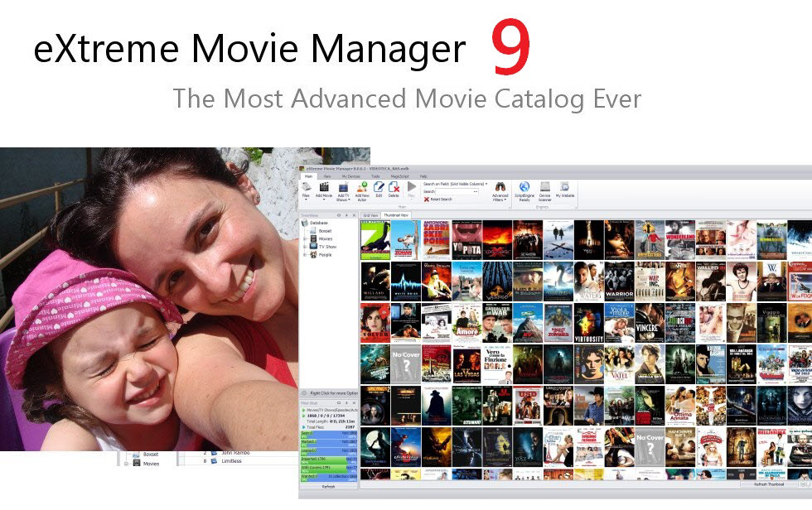
Task: Click the Play triangle icon in ribbon
Action: tap(412, 186)
